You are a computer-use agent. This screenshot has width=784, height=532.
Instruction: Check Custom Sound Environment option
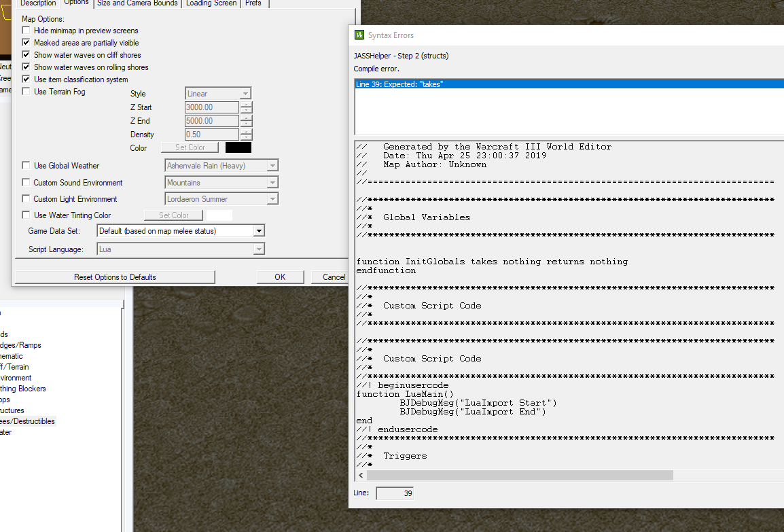point(26,183)
